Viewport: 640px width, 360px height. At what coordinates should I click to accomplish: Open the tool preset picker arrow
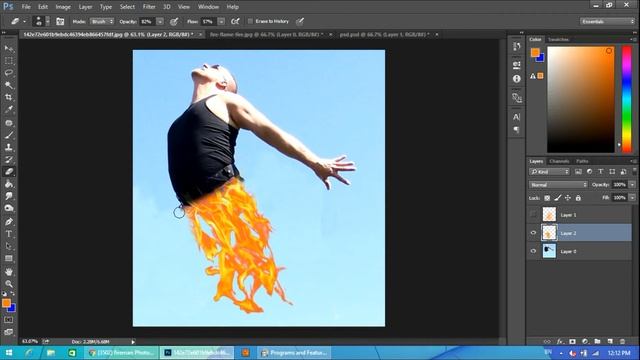[24, 21]
